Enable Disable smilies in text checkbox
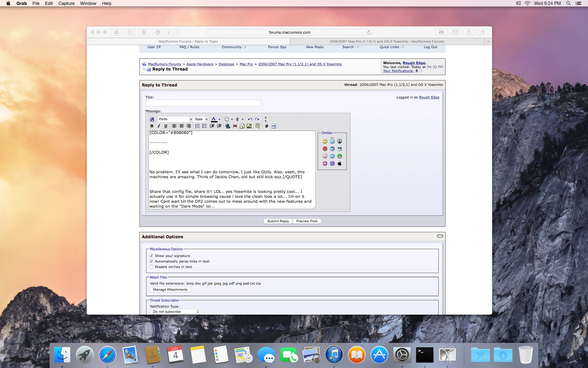The width and height of the screenshot is (588, 368). click(x=151, y=267)
